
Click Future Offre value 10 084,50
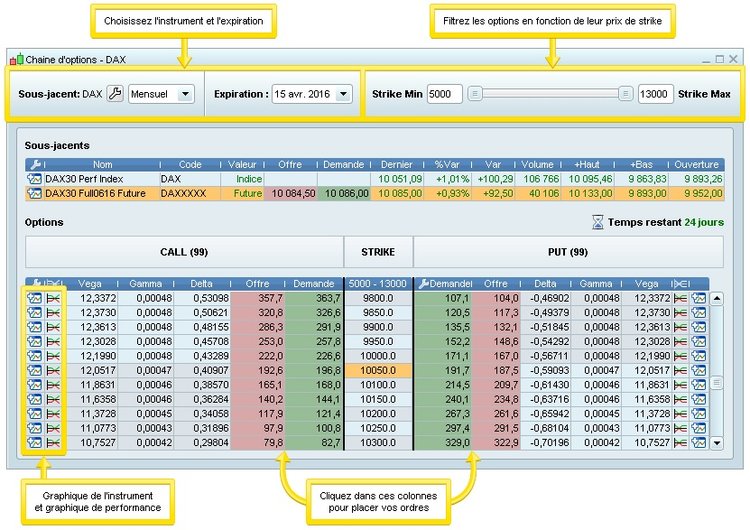click(x=291, y=193)
